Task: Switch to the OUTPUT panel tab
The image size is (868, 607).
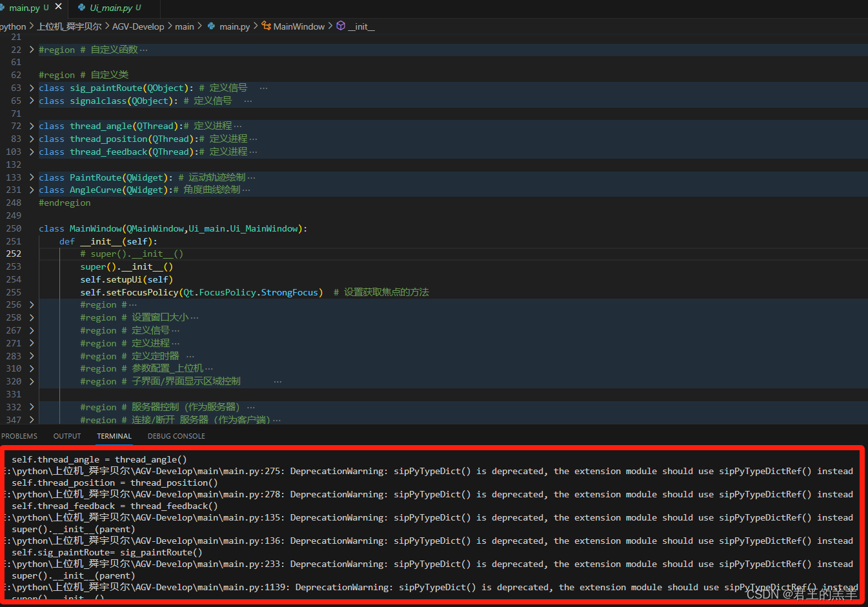Action: [x=66, y=436]
